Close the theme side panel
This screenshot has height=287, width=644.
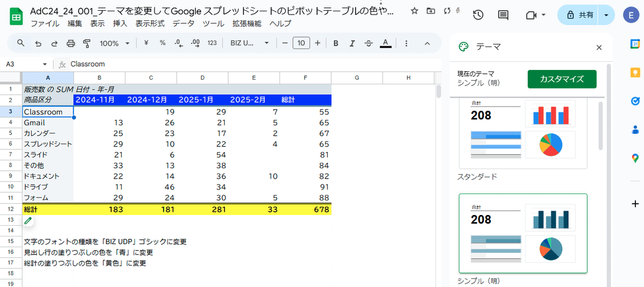click(x=599, y=47)
